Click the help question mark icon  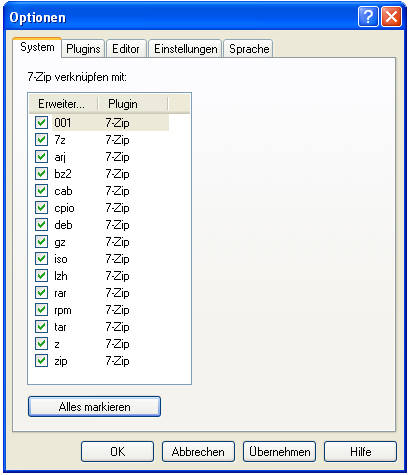tap(368, 16)
